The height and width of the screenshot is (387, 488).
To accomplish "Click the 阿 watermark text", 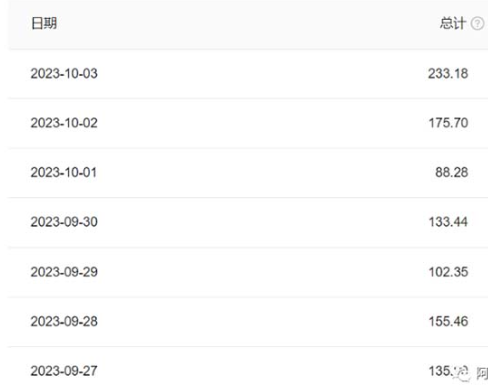I will click(x=482, y=373).
